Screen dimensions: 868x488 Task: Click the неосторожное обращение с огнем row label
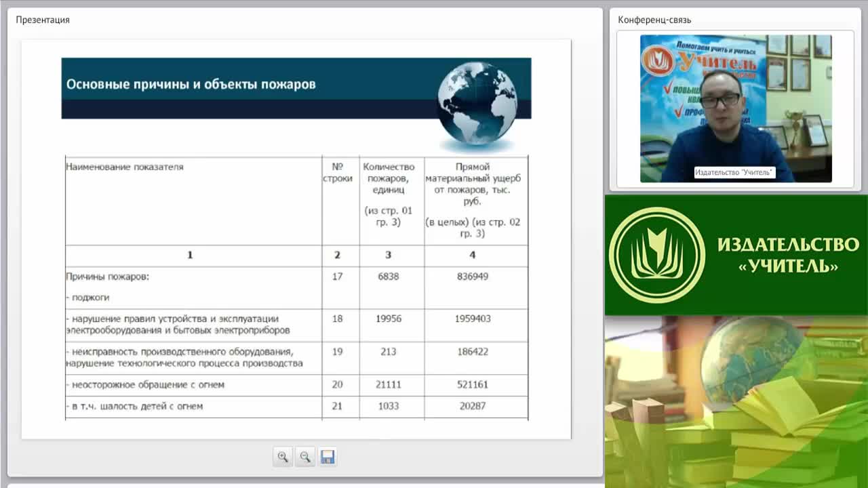[145, 385]
